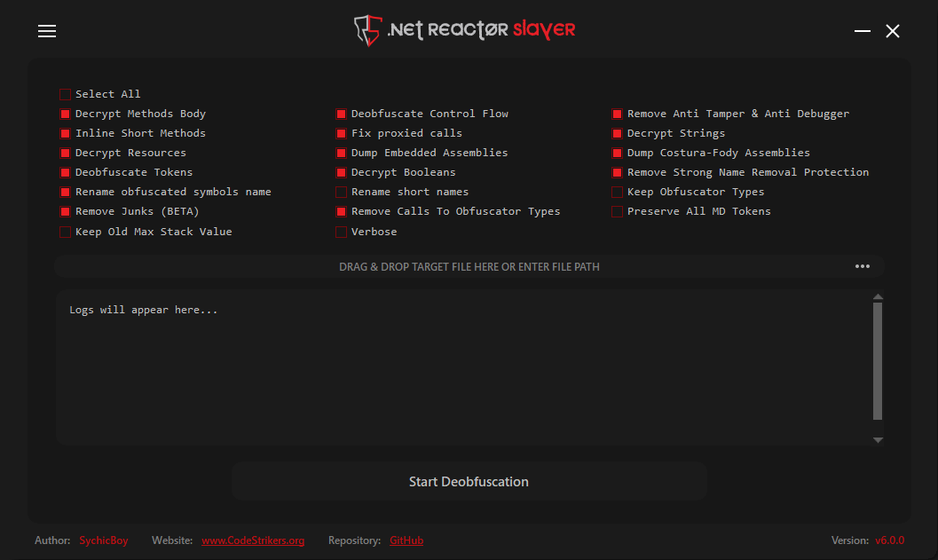938x560 pixels.
Task: Open the hamburger menu
Action: pos(47,31)
